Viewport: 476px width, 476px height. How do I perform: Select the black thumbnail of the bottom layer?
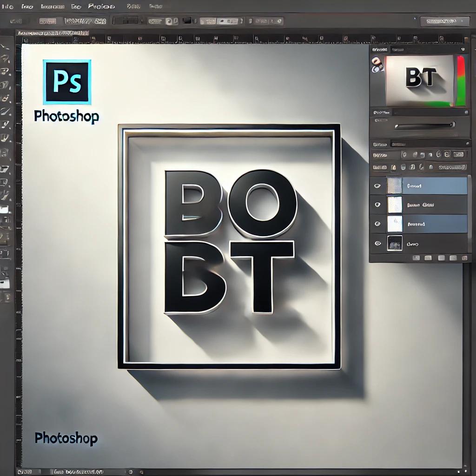395,244
